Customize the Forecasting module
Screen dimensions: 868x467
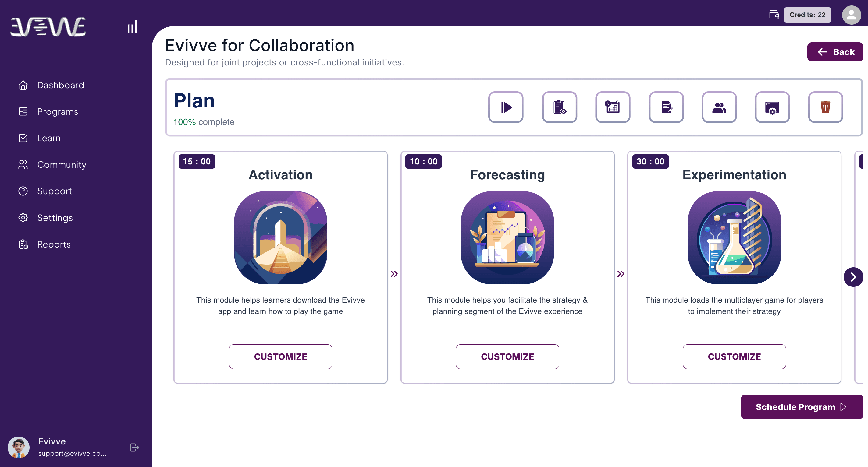(507, 356)
